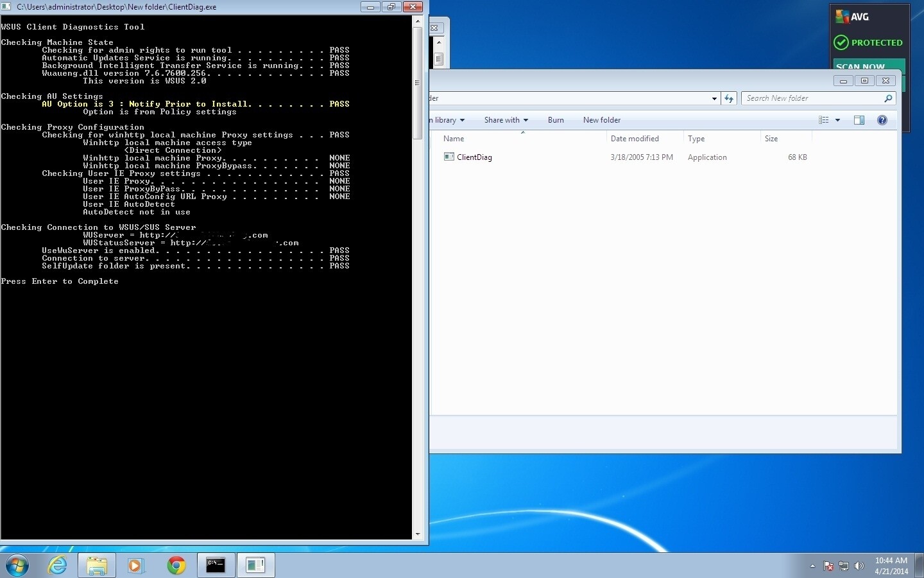Click the Burn toolbar command
The image size is (924, 578).
(556, 120)
